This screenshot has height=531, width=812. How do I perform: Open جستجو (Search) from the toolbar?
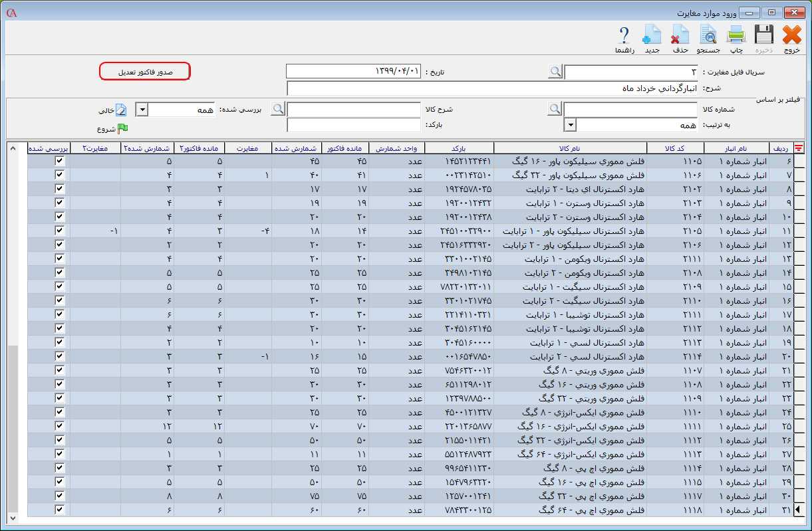[x=708, y=37]
